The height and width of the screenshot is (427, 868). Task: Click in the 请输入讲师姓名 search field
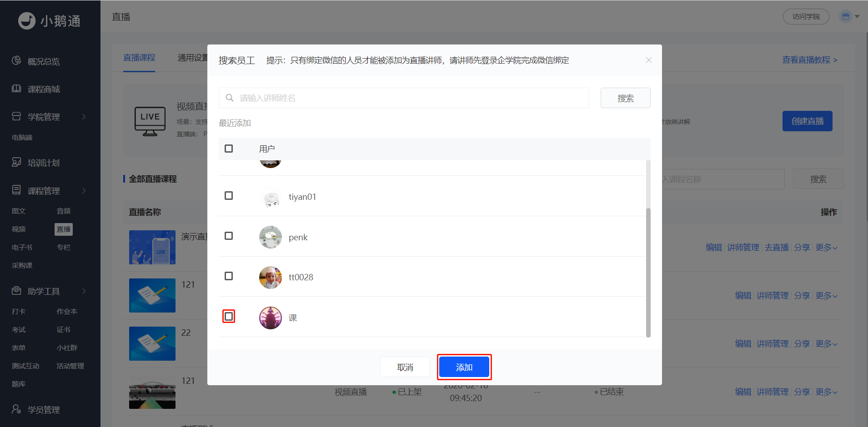tap(404, 98)
